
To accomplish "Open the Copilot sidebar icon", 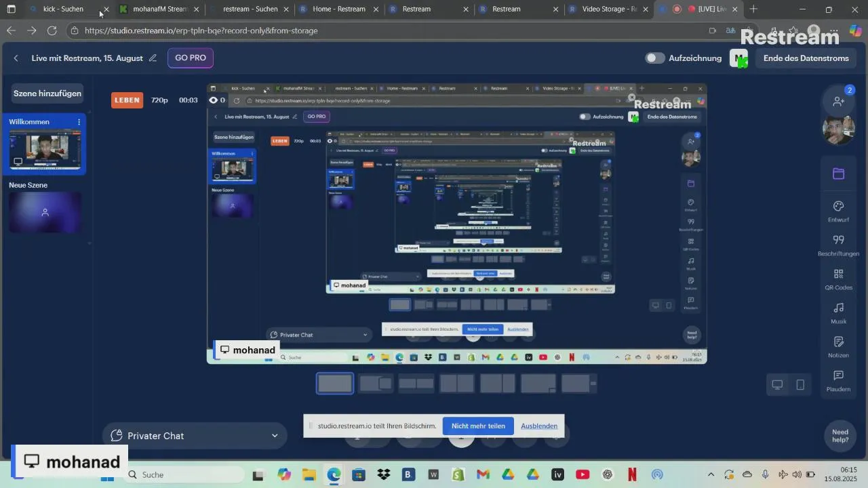I will tap(855, 30).
